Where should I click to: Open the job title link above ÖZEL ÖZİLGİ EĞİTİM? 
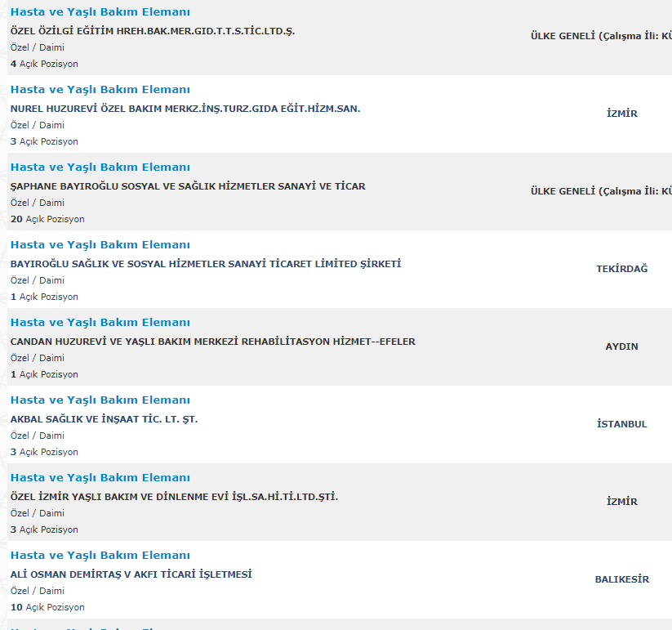click(100, 12)
